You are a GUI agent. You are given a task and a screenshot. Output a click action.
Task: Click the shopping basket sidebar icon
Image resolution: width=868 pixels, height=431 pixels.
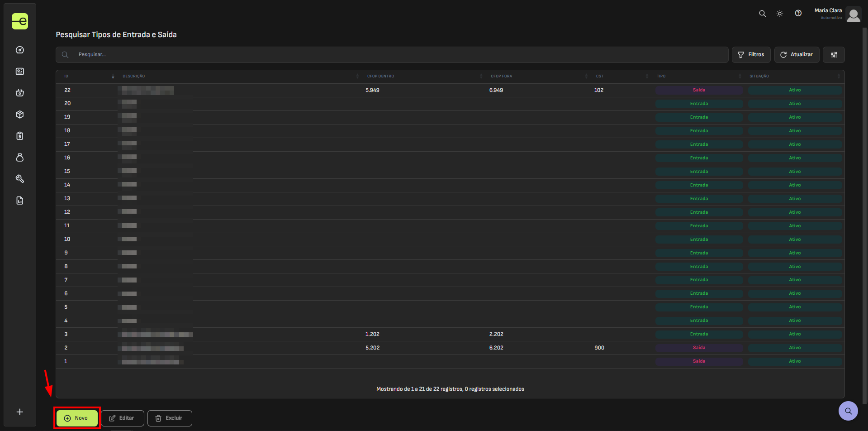[x=20, y=93]
